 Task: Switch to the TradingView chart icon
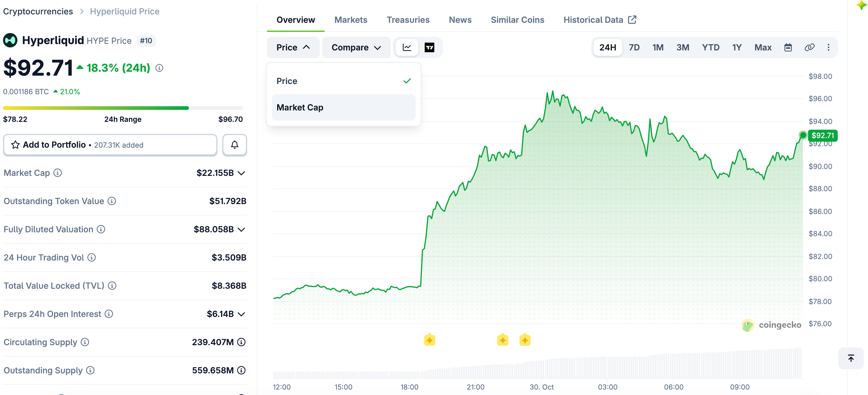pyautogui.click(x=429, y=47)
